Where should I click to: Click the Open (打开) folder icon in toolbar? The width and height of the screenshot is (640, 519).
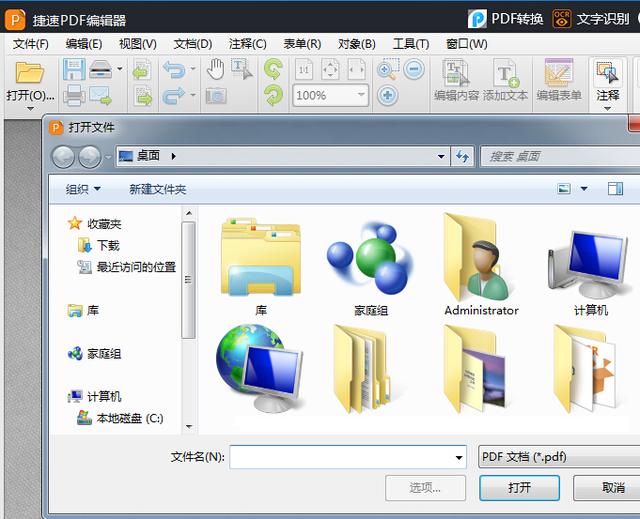[x=29, y=73]
